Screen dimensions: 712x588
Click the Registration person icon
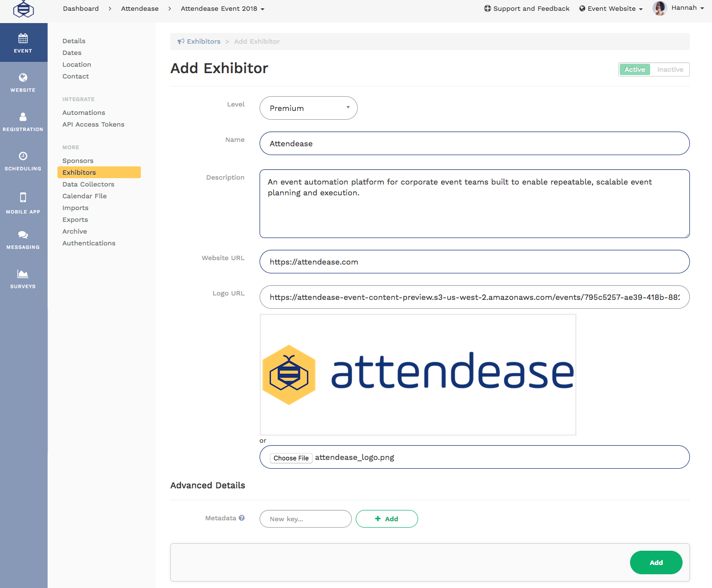[x=23, y=117]
